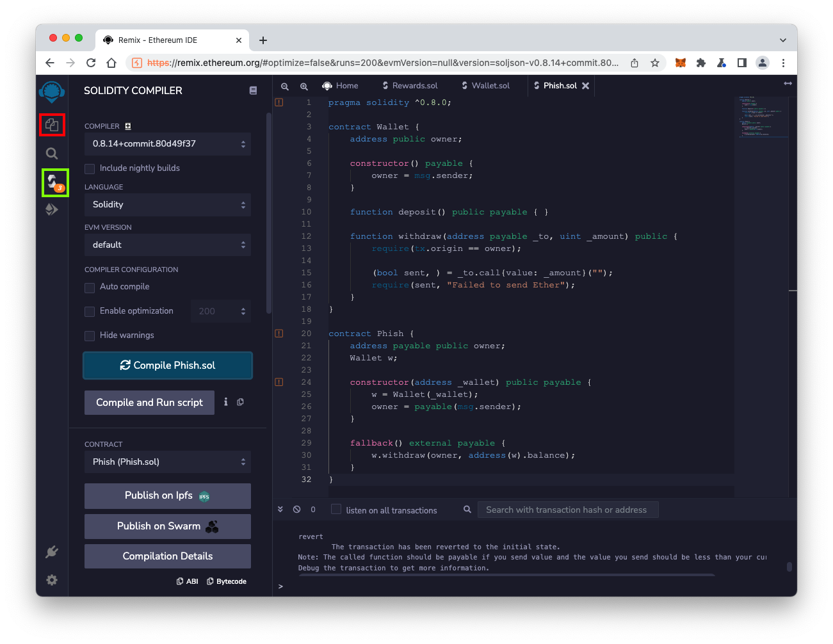833x644 pixels.
Task: Open Chrome three-dot menu
Action: (783, 63)
